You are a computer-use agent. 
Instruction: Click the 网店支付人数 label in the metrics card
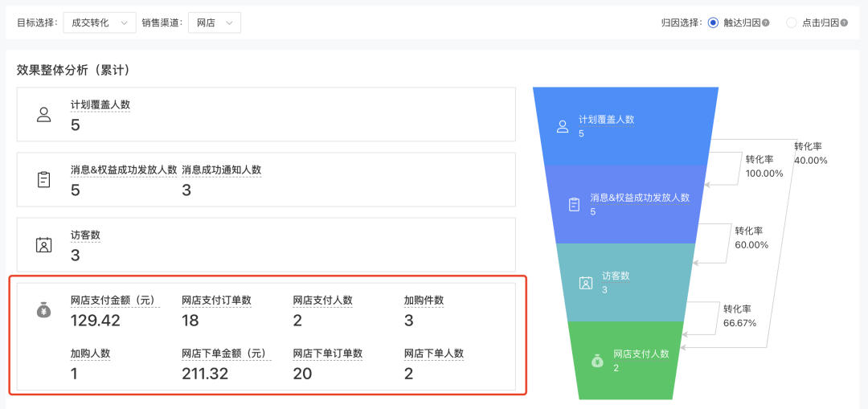click(x=323, y=300)
